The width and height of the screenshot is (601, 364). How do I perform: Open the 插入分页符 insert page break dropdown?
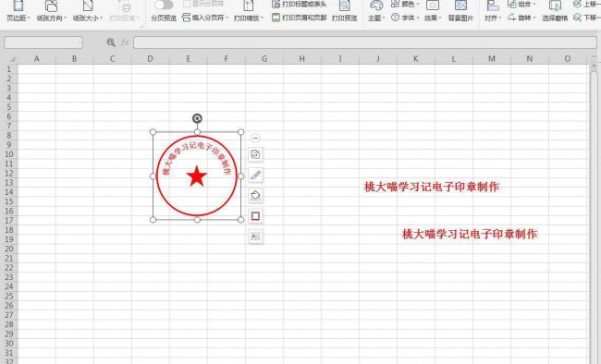205,18
